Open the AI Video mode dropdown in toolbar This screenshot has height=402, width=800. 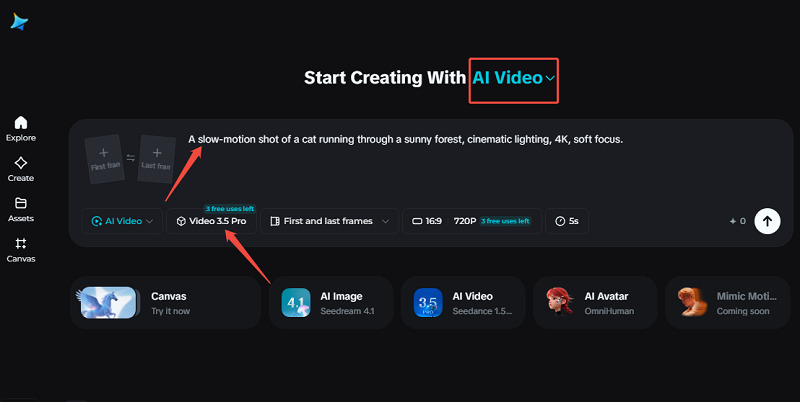122,221
